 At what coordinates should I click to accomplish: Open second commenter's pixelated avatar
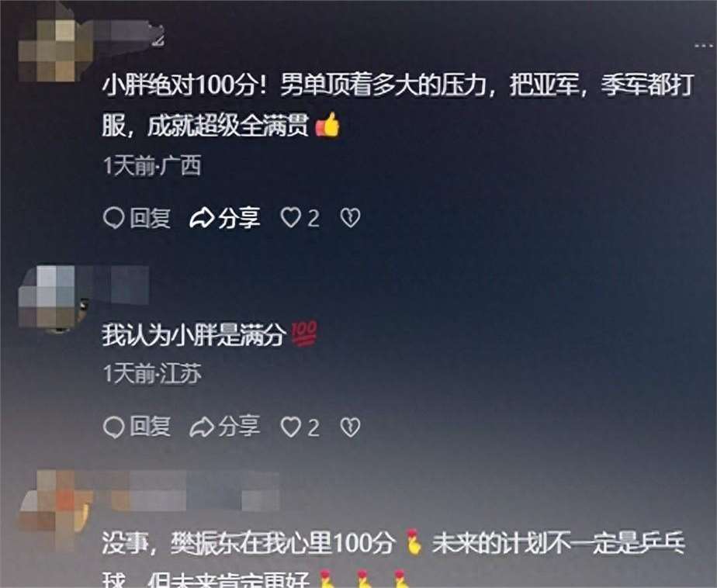[x=47, y=297]
